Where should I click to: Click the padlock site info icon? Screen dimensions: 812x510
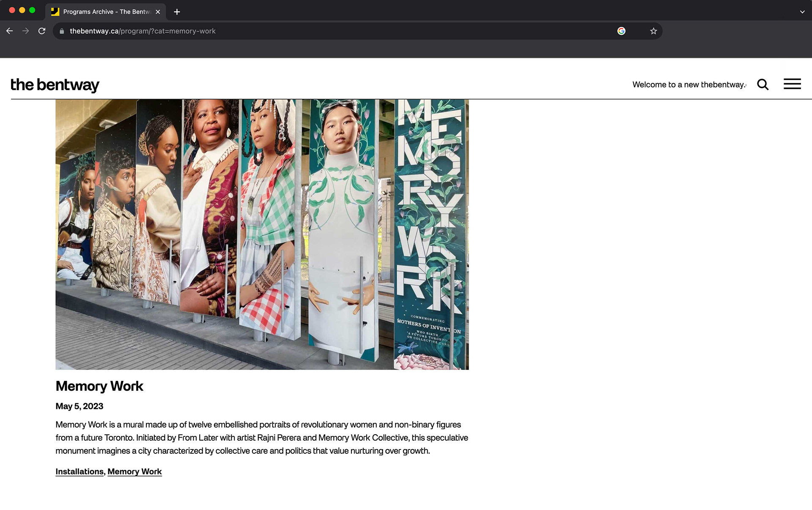[x=62, y=31]
